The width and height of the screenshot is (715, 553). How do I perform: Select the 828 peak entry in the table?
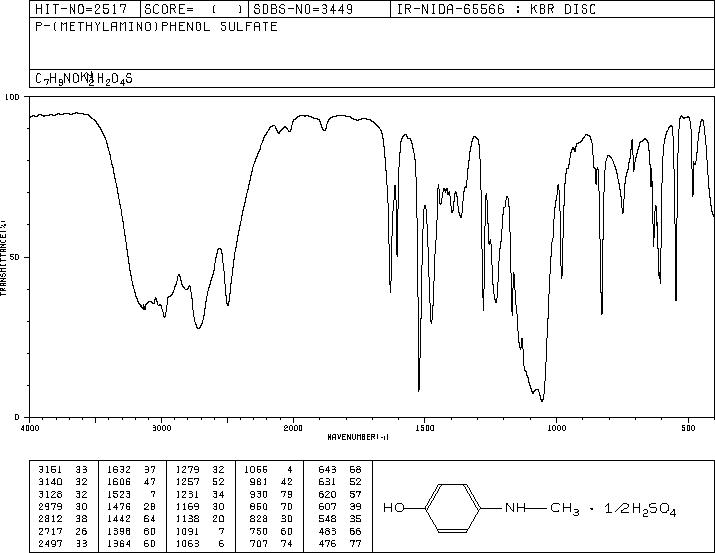click(273, 519)
